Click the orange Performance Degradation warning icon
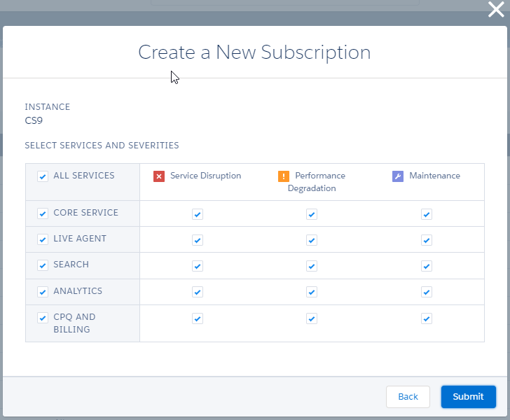510x420 pixels. pyautogui.click(x=283, y=176)
